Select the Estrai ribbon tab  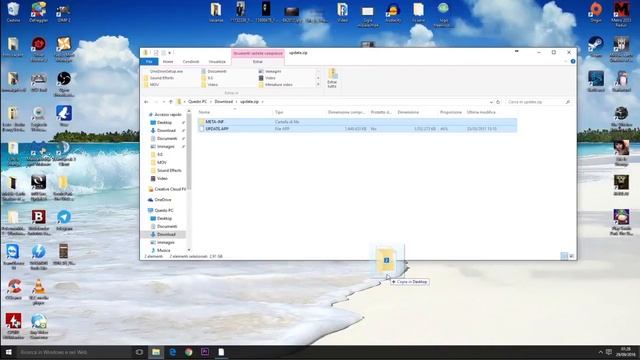(258, 62)
